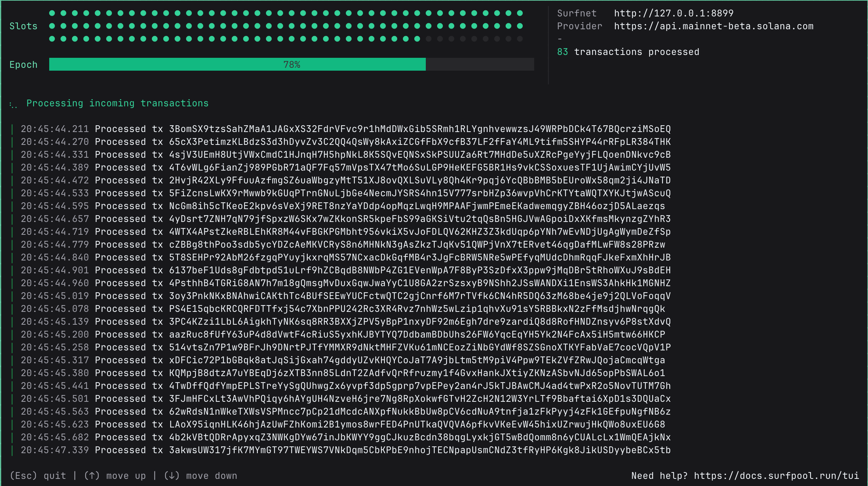Click the first green dot in Slots row
Image resolution: width=868 pixels, height=486 pixels.
tap(52, 13)
